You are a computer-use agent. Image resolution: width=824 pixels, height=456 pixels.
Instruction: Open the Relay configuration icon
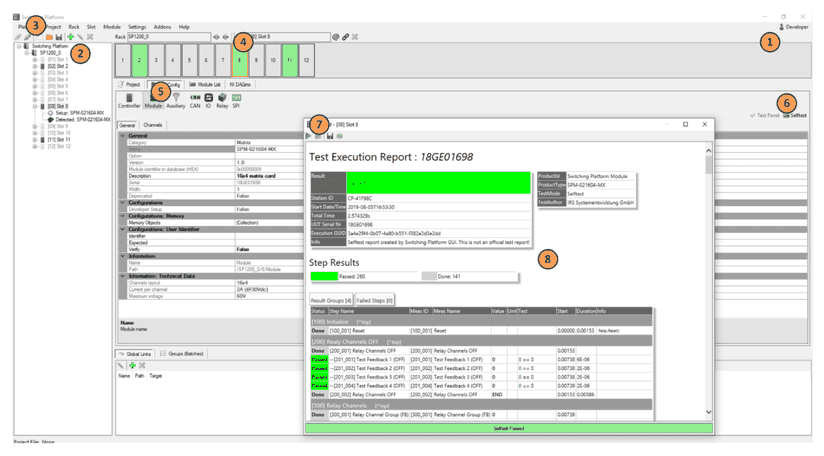click(x=222, y=100)
